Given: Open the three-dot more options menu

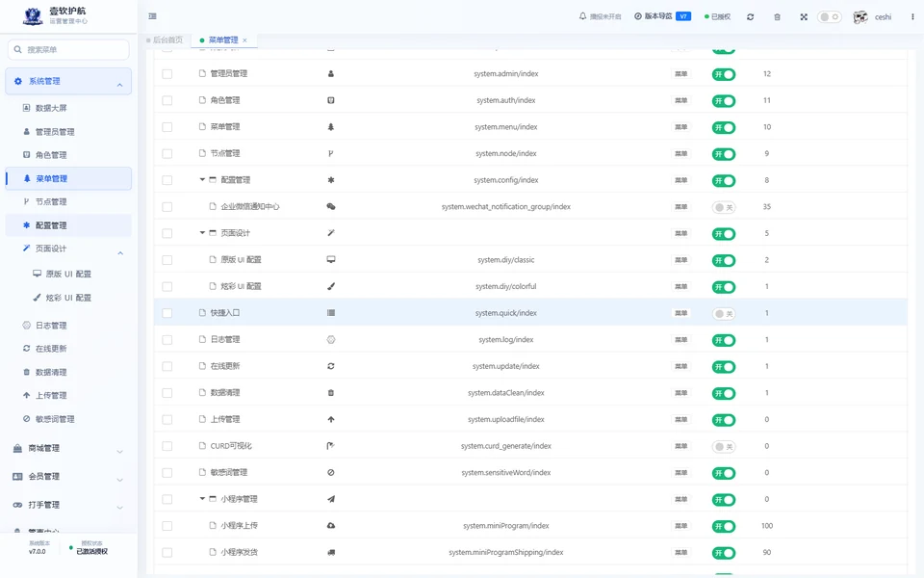Looking at the screenshot, I should [x=912, y=17].
